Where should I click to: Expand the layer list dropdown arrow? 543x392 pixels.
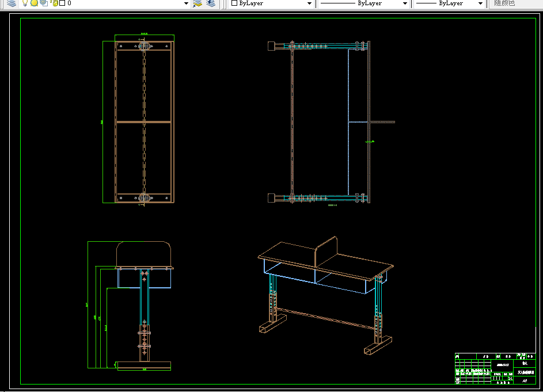(x=186, y=3)
